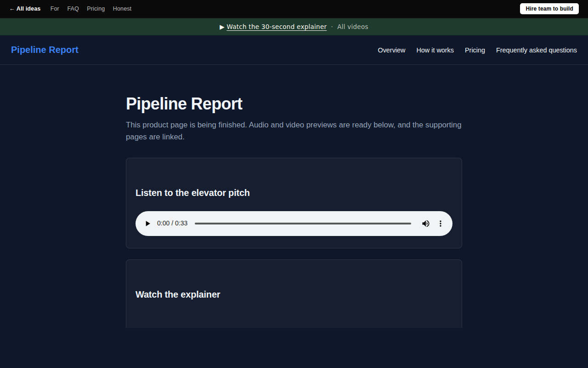Open FAQ in the top bar
The height and width of the screenshot is (368, 588).
(x=73, y=9)
